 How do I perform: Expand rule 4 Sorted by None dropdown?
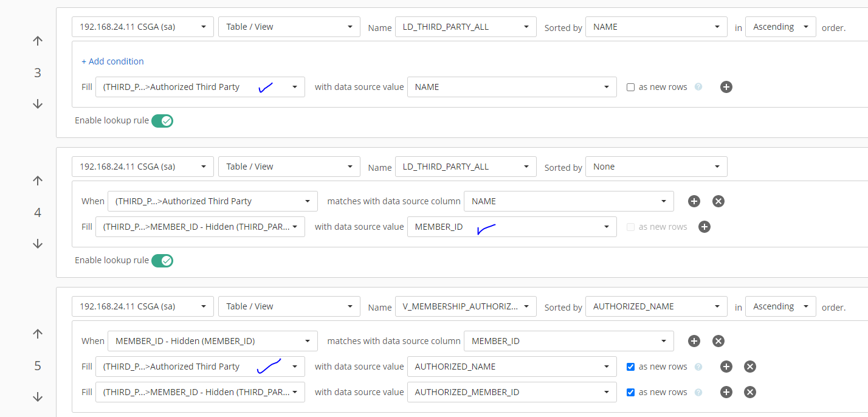(x=656, y=167)
